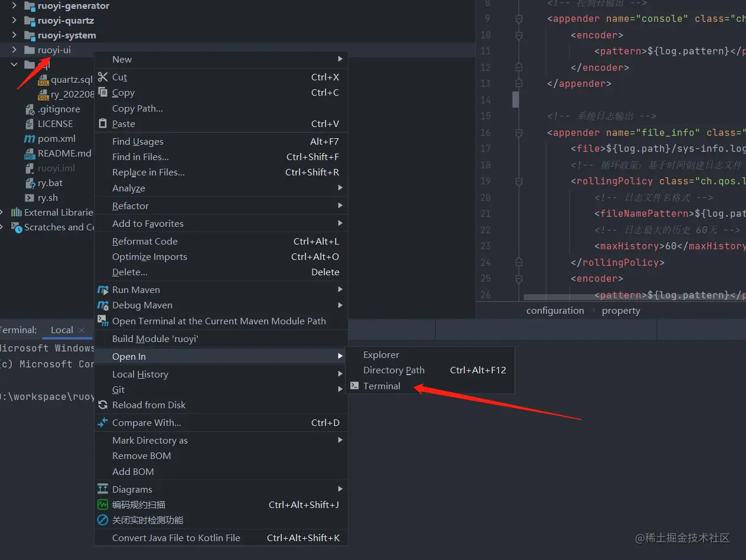Click the Copy icon in context menu
Viewport: 746px width, 560px height.
(x=103, y=92)
